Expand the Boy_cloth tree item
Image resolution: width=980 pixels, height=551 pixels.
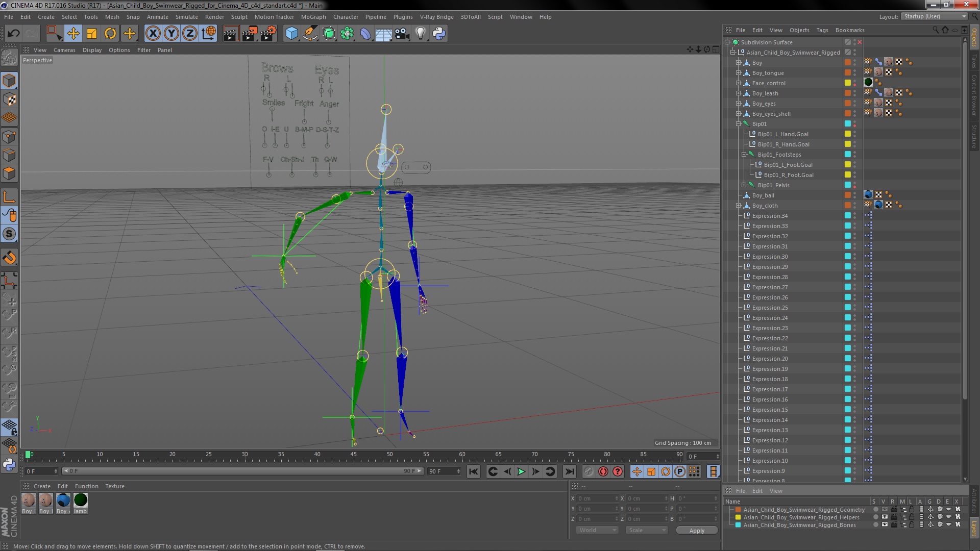(x=738, y=206)
